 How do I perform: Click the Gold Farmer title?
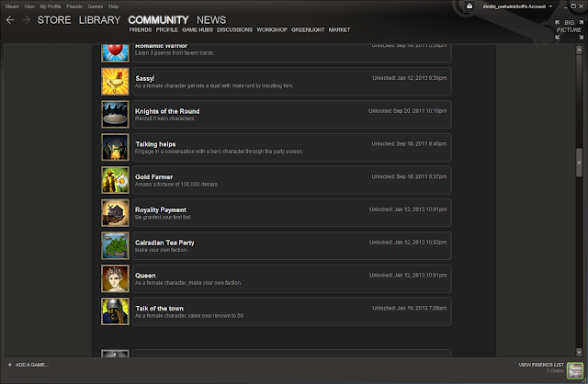tap(153, 177)
